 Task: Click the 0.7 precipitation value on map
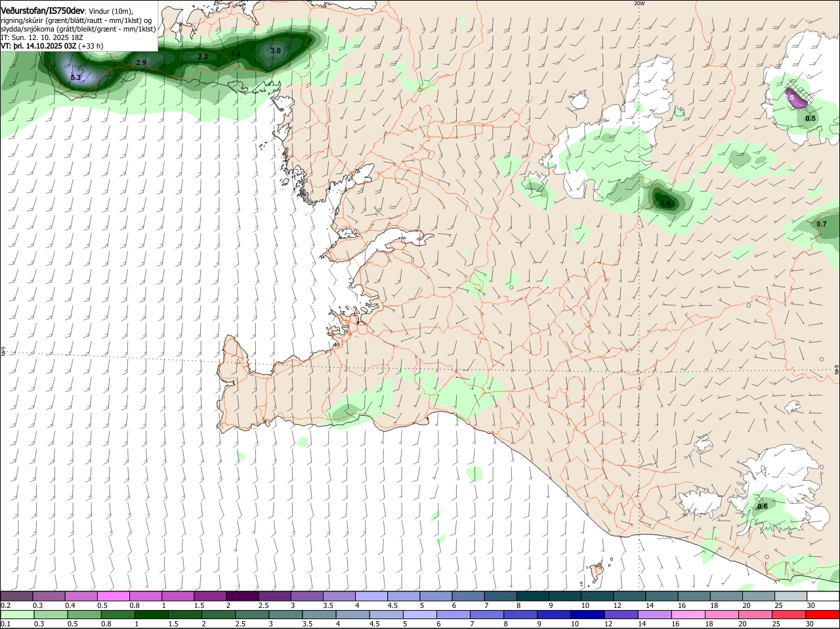click(x=822, y=224)
